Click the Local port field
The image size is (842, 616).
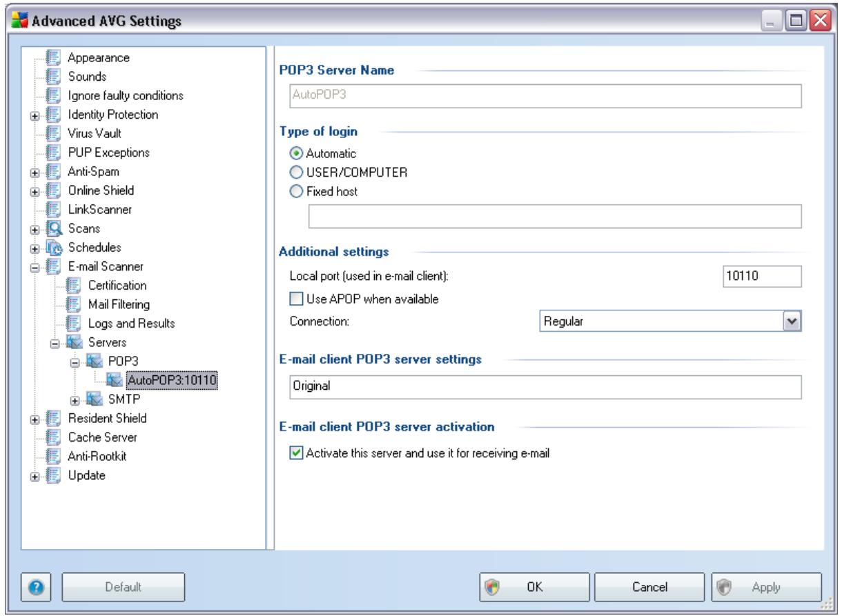(x=761, y=276)
